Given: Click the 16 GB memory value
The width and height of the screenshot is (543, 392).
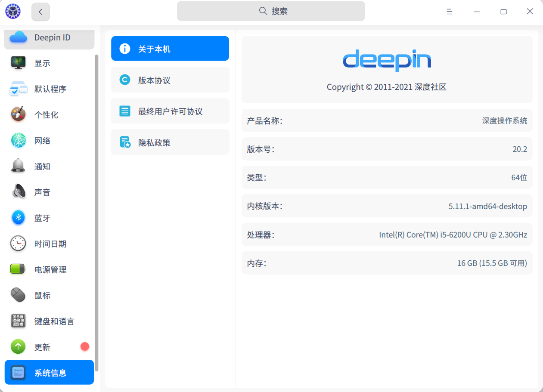Looking at the screenshot, I should pyautogui.click(x=492, y=263).
